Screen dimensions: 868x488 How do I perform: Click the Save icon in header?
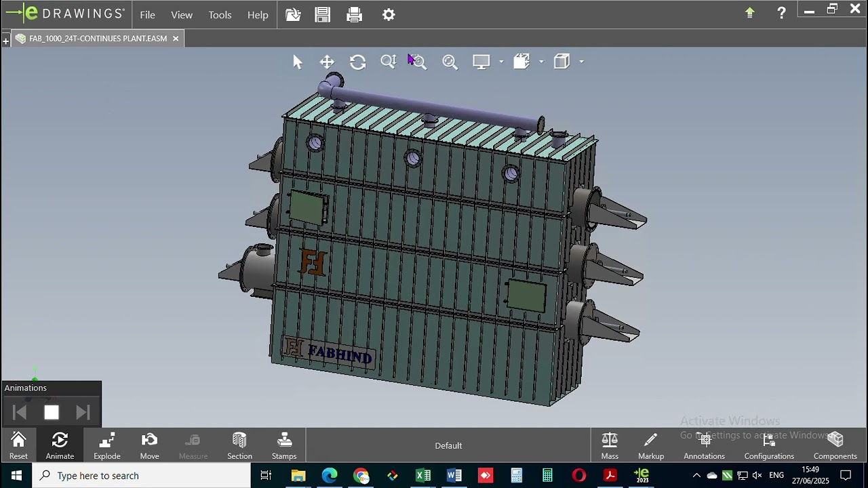(323, 14)
